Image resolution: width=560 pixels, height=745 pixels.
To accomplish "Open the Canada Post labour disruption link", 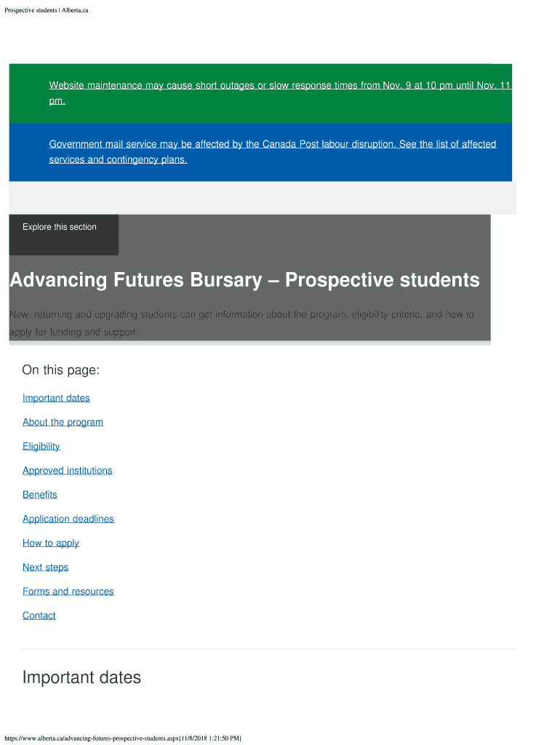I will click(x=272, y=144).
